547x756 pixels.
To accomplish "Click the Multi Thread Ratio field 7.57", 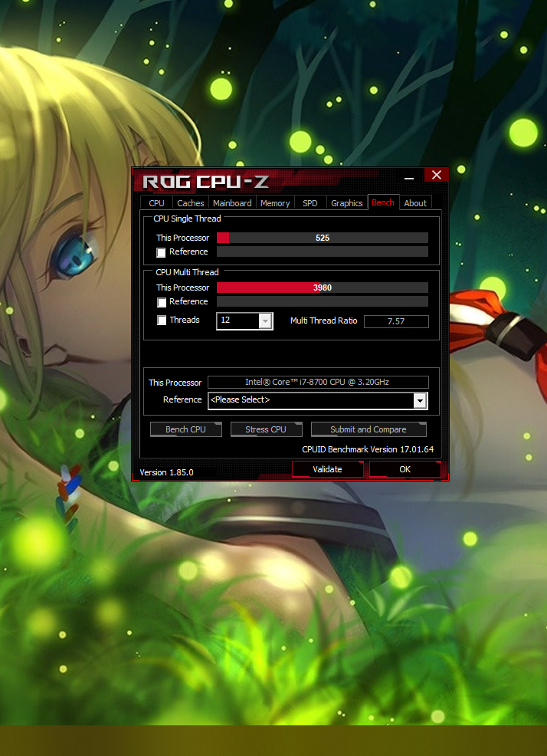I will [396, 321].
